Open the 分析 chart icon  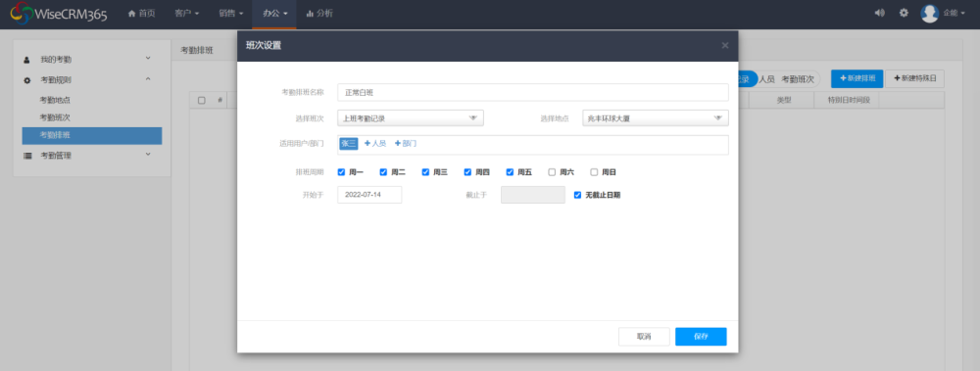[310, 13]
